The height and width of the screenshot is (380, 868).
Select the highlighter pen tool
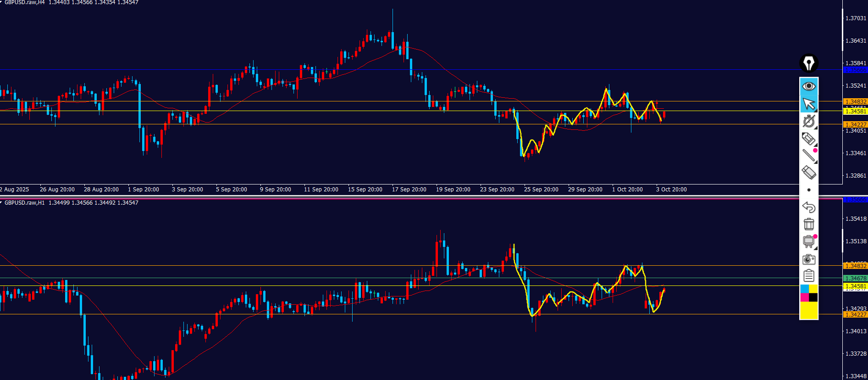click(x=808, y=139)
